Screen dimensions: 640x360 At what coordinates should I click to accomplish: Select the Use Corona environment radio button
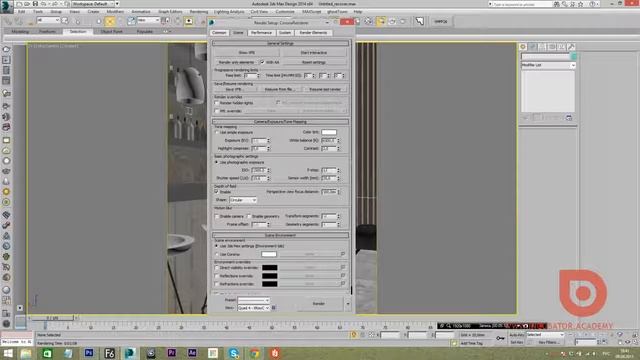[x=217, y=254]
